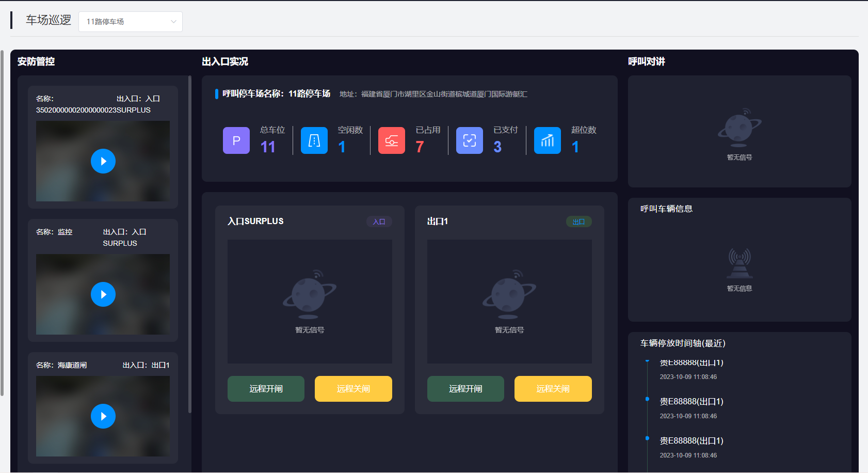Click the blue free spaces road icon
868x473 pixels.
coord(314,140)
